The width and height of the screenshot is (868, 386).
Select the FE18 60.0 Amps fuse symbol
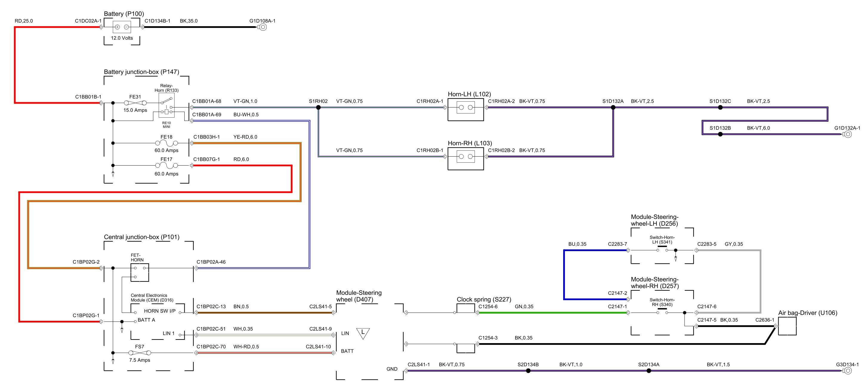click(166, 143)
